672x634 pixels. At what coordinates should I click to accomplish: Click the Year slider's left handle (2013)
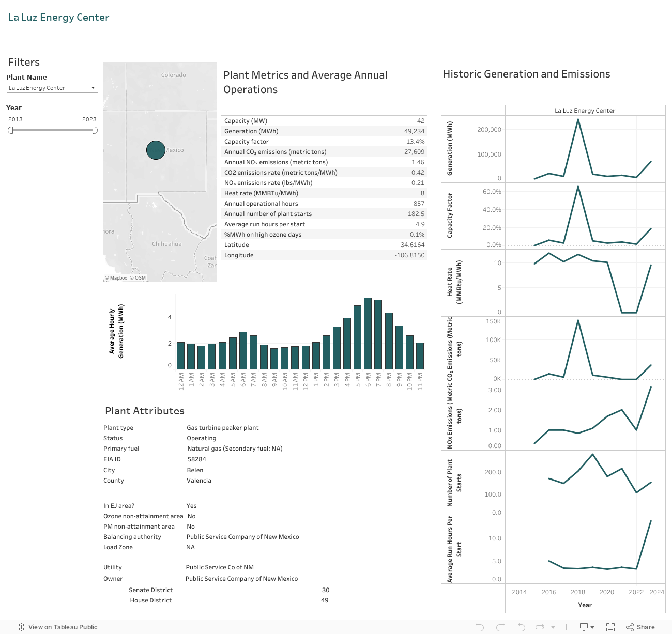[x=10, y=130]
